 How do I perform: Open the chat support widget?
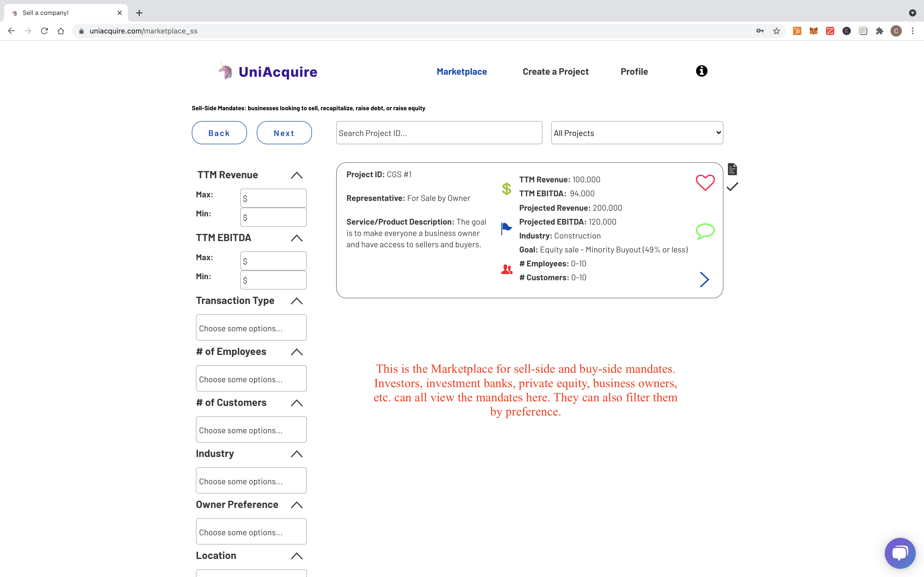[x=900, y=553]
